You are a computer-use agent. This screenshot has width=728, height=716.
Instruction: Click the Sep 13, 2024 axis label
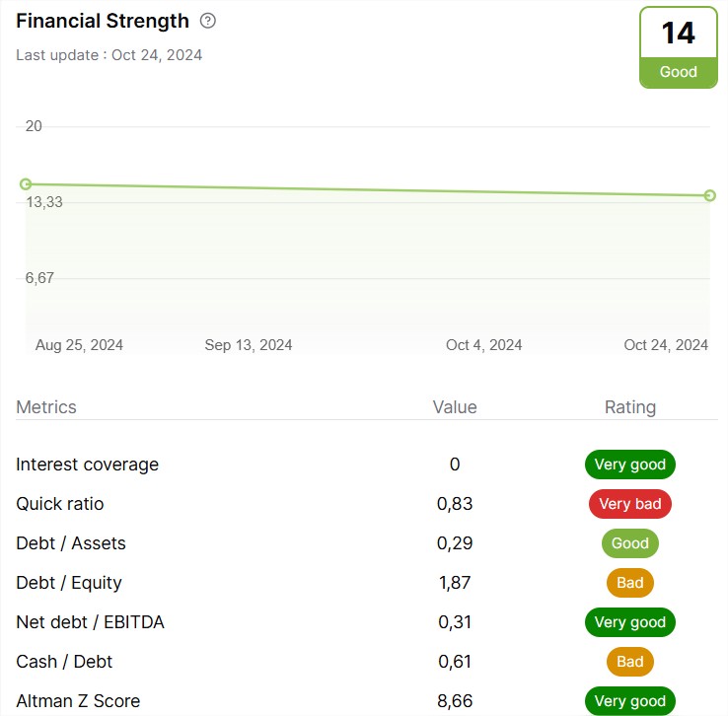click(x=249, y=345)
